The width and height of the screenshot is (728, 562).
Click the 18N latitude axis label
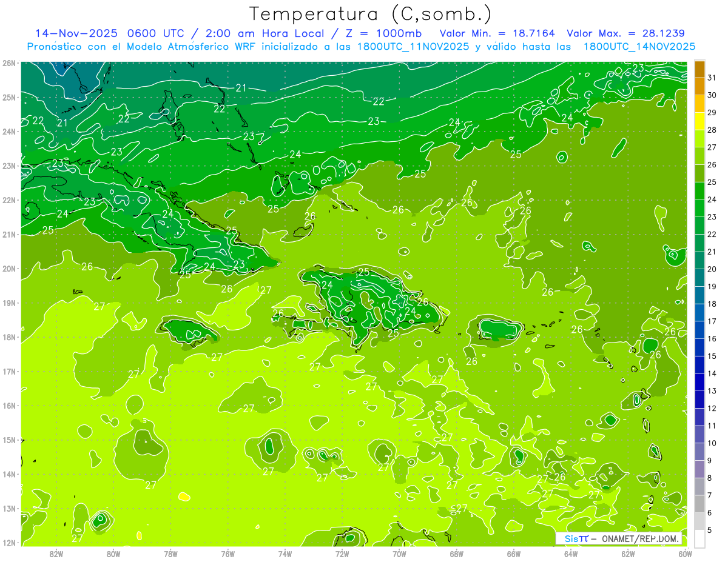(9, 337)
